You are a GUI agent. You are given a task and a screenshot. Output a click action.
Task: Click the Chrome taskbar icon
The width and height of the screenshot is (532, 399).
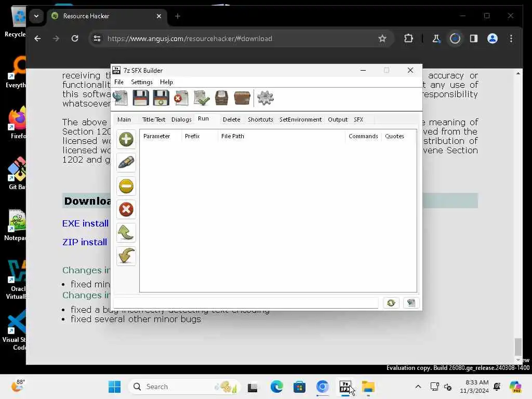coord(322,387)
